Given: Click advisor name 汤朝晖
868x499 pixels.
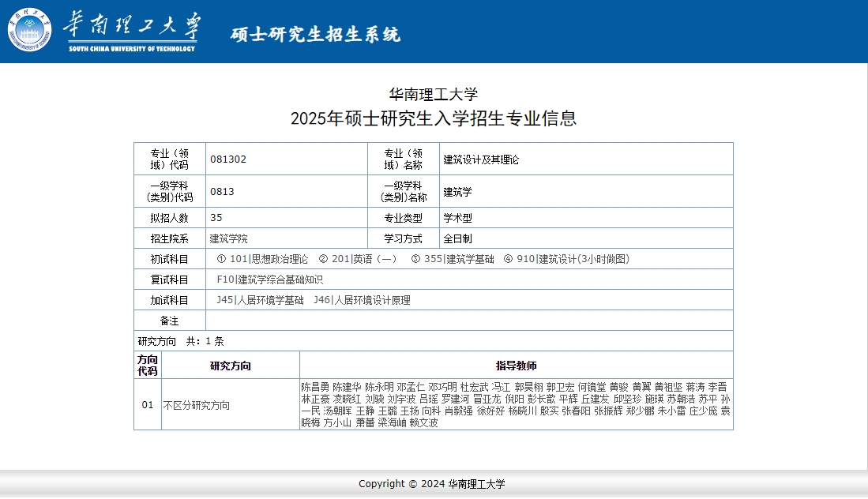Looking at the screenshot, I should click(x=337, y=411).
